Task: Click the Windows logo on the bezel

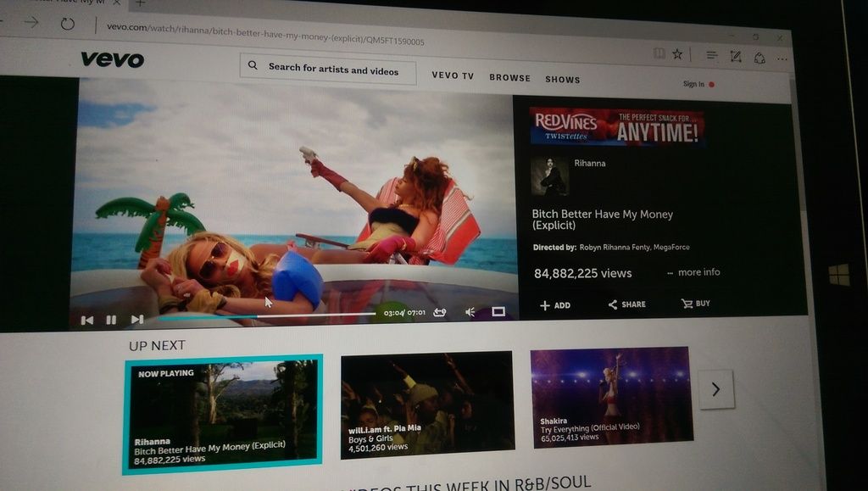Action: (x=839, y=275)
